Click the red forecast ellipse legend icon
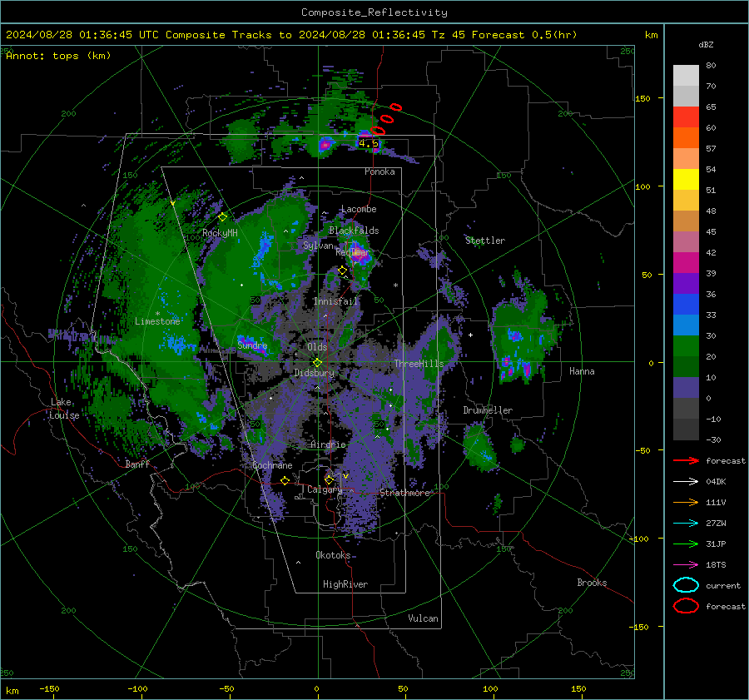This screenshot has height=700, width=749. (x=686, y=606)
